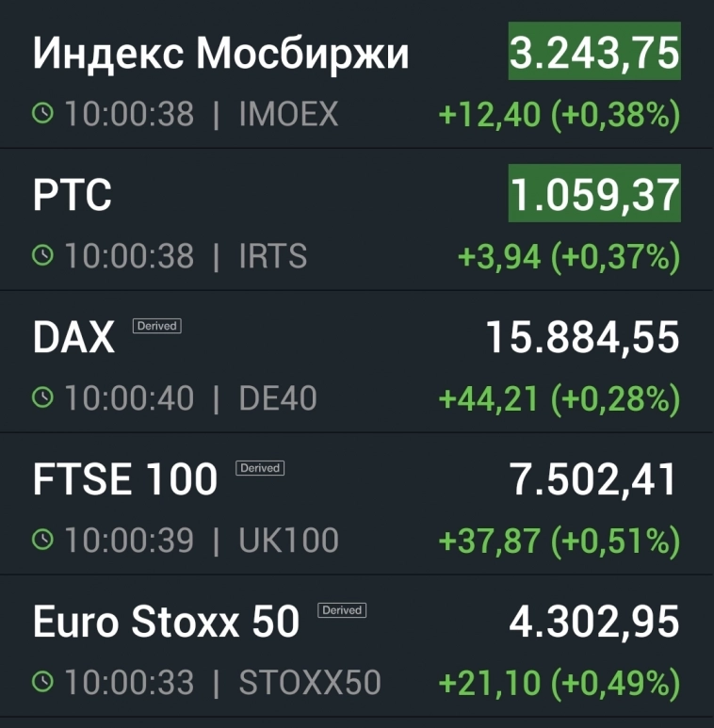The width and height of the screenshot is (714, 728).
Task: Click the clock icon beside STOXX50 time
Action: point(43,682)
